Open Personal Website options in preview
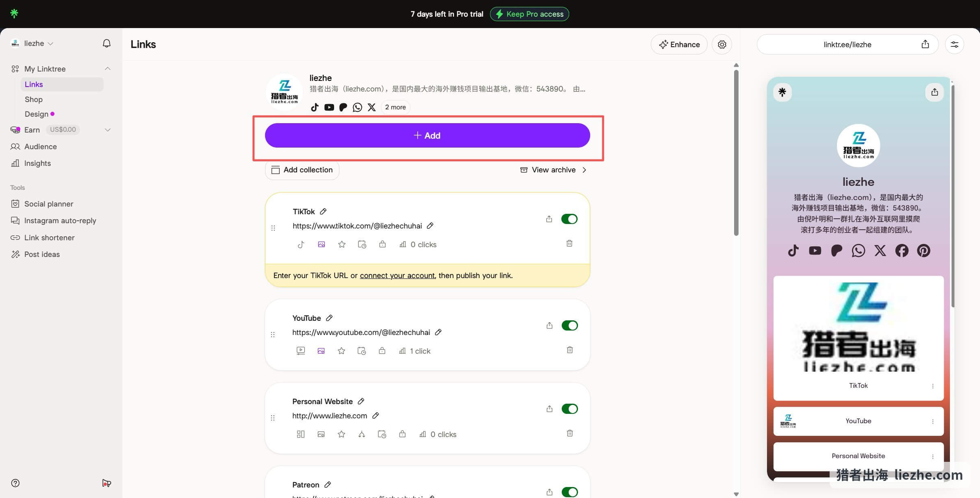980x498 pixels. [x=933, y=457]
